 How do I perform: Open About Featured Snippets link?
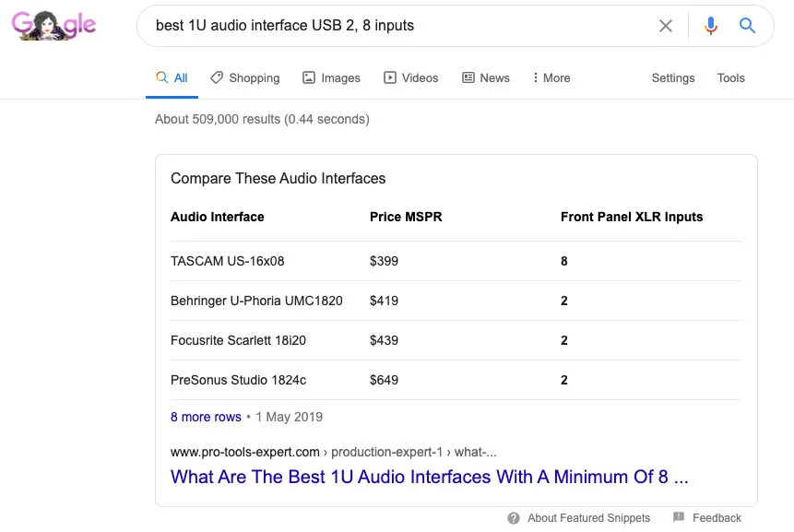(588, 518)
